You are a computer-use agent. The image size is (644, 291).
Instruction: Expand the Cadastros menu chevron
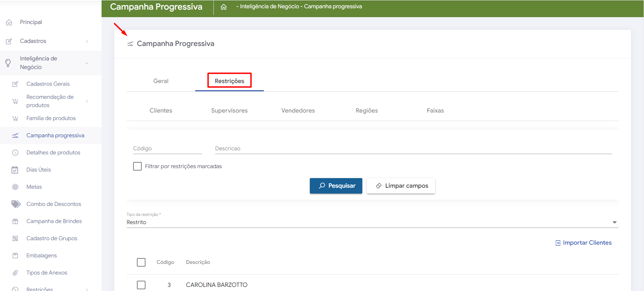(x=87, y=41)
